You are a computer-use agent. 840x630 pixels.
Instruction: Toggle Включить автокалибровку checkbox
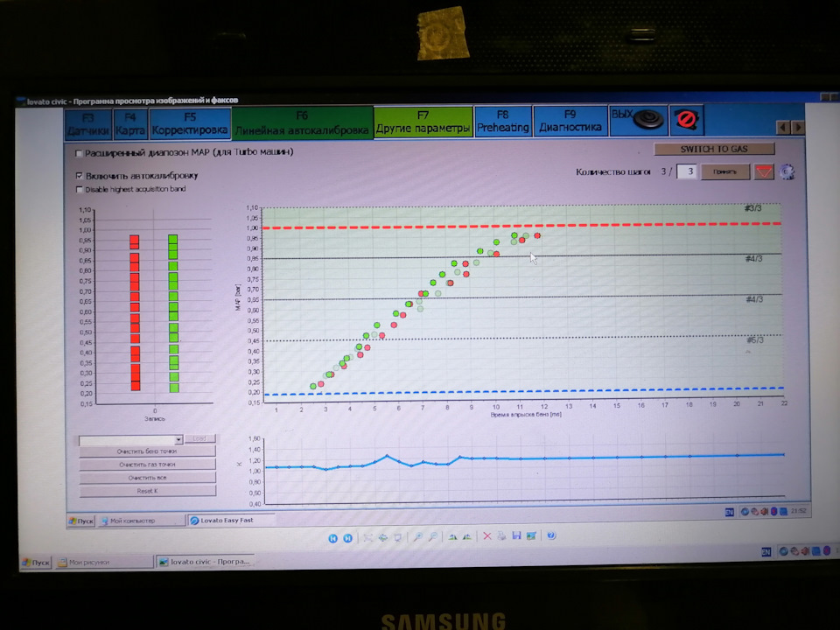tap(80, 176)
